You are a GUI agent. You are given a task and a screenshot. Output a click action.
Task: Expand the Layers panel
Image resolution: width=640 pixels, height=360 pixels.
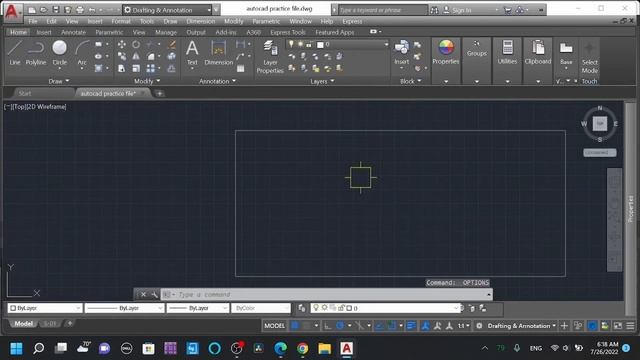322,81
